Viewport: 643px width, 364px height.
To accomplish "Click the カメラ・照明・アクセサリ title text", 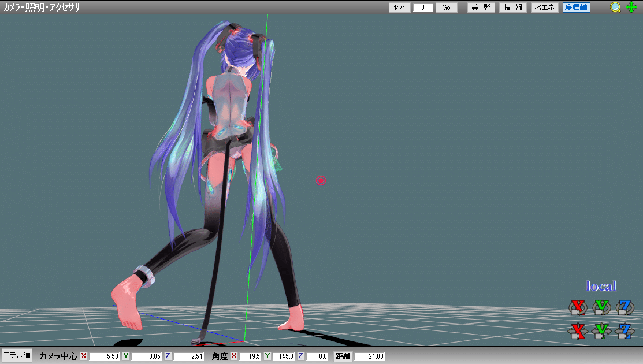I will click(x=42, y=8).
